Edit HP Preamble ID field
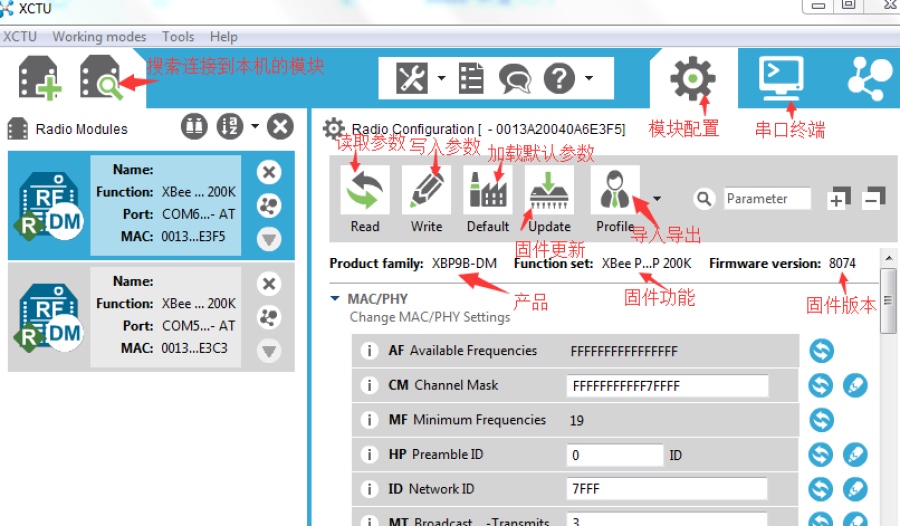This screenshot has width=900, height=526. click(x=615, y=455)
